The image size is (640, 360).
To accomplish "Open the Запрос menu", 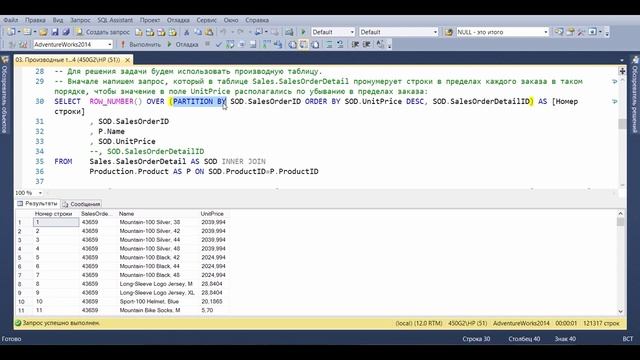I will [x=80, y=20].
